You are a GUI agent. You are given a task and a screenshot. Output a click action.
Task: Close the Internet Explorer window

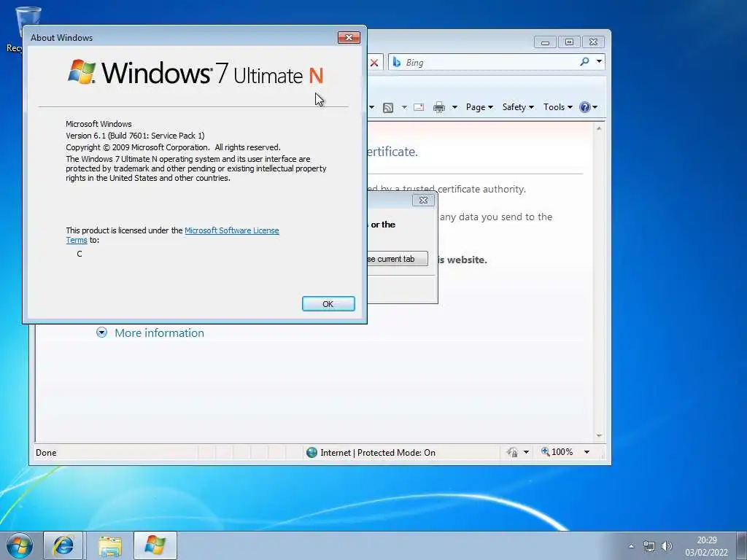pos(594,42)
